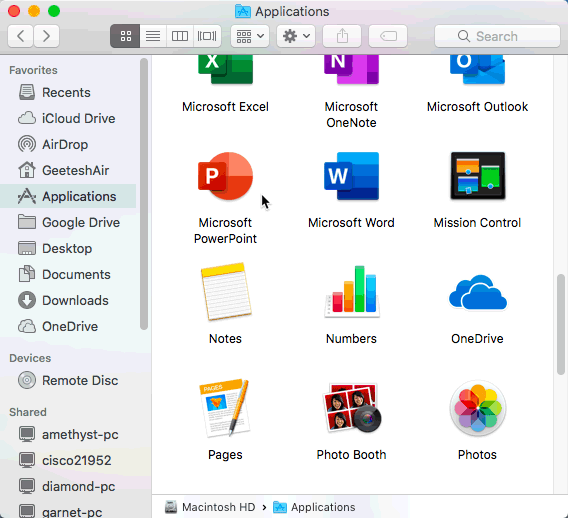The height and width of the screenshot is (518, 568).
Task: Click the Microsoft Excel name label
Action: (225, 106)
